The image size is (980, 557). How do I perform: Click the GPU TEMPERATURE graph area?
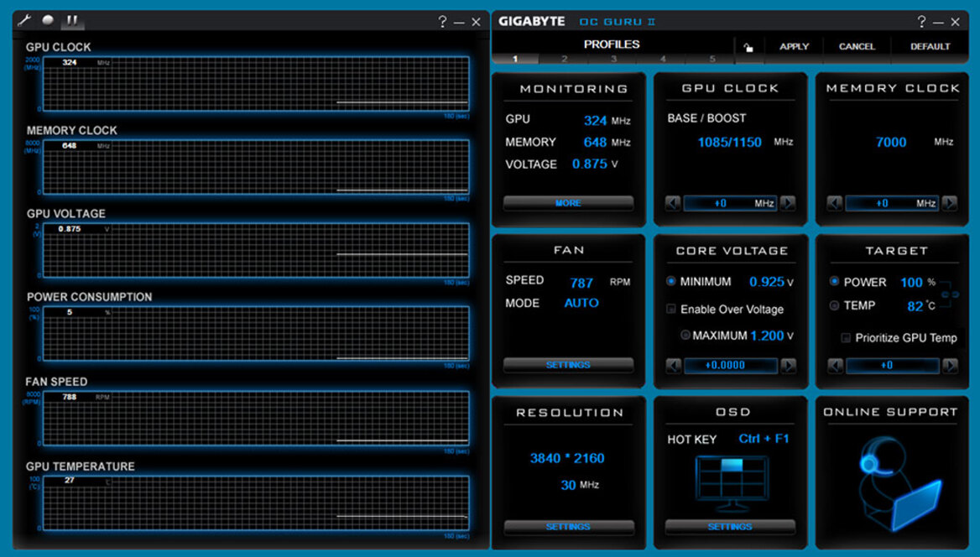[256, 502]
